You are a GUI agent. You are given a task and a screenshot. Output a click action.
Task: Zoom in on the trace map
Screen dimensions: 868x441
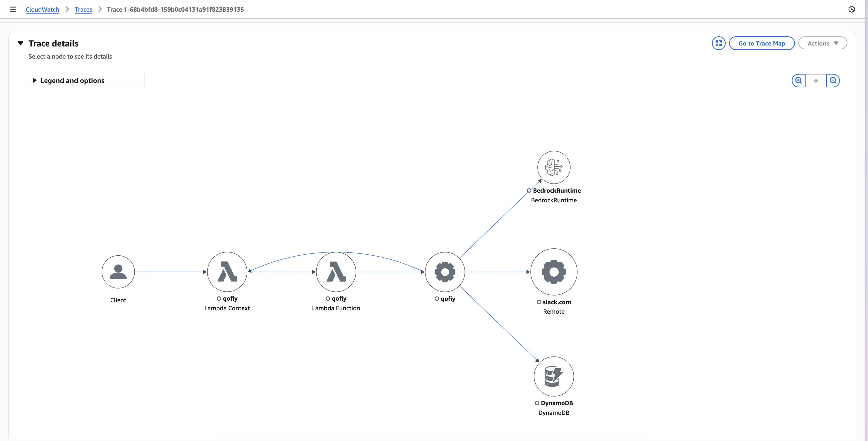[x=798, y=81]
